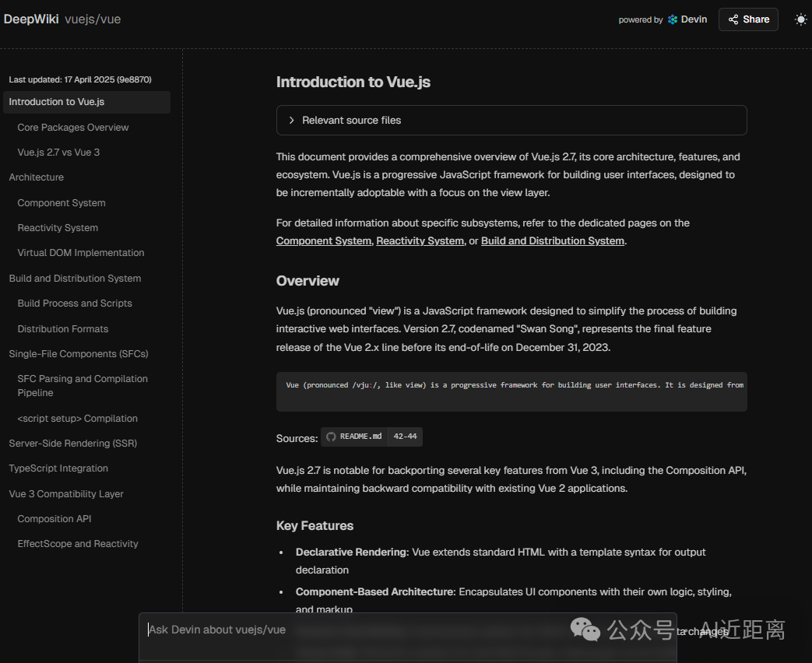812x663 pixels.
Task: Open Composition API page
Action: [54, 518]
